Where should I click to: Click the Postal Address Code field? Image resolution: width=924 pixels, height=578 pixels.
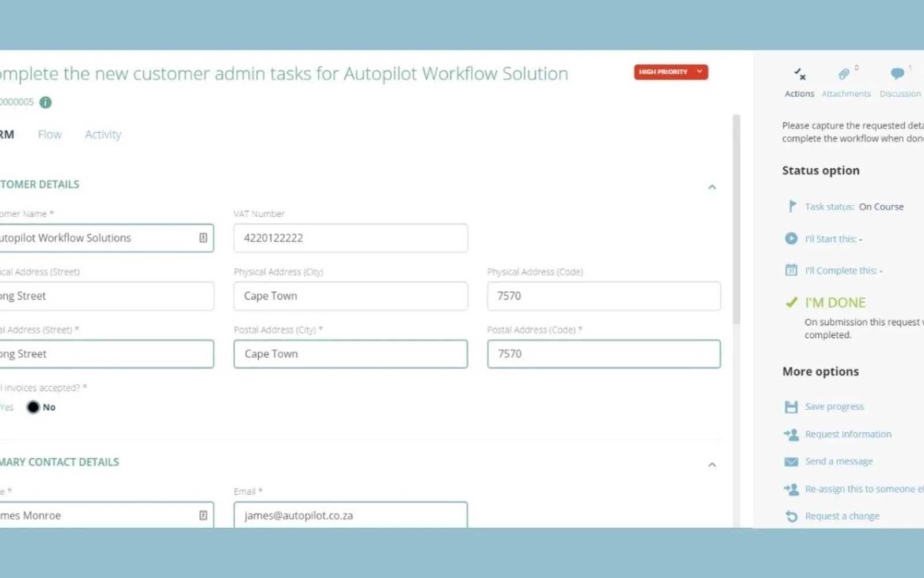[x=604, y=354]
